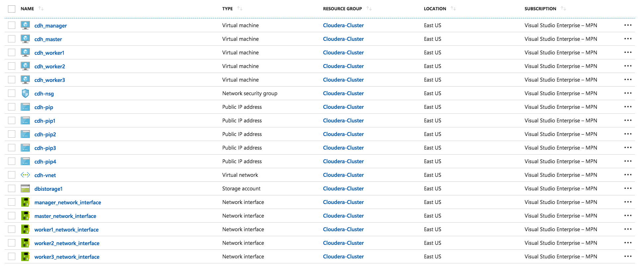The width and height of the screenshot is (644, 272).
Task: Open the more-actions ellipsis for cdh-nsg
Action: tap(628, 93)
